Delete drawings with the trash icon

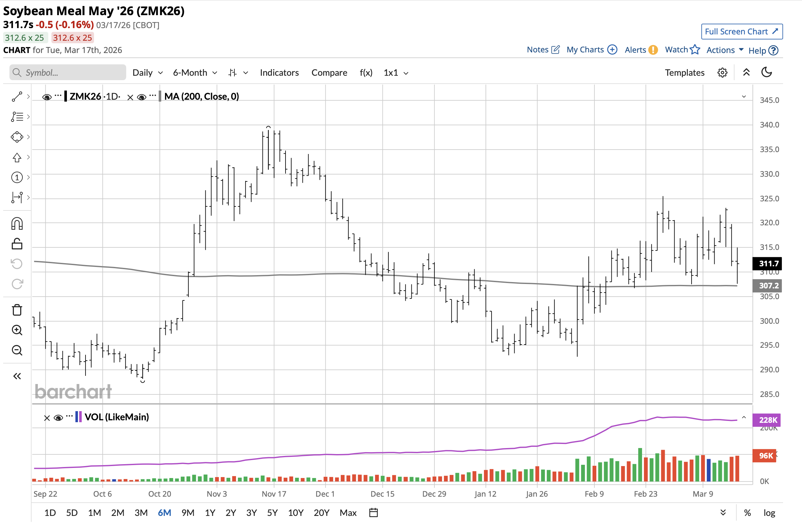[x=17, y=310]
